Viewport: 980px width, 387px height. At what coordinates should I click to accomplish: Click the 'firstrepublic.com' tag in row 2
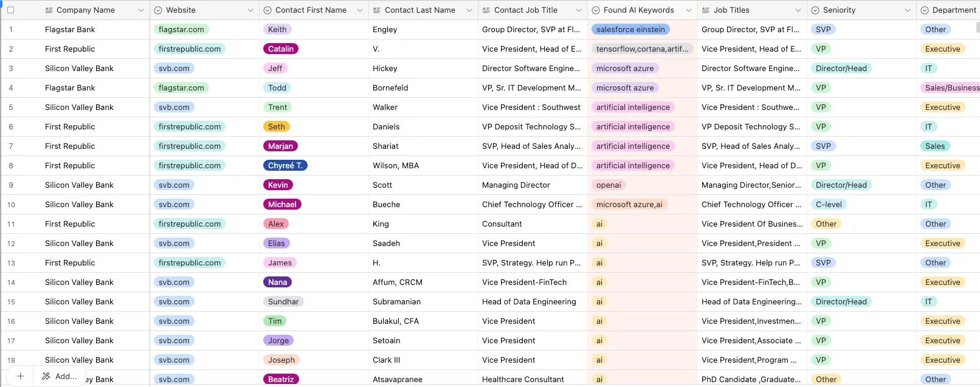[190, 49]
